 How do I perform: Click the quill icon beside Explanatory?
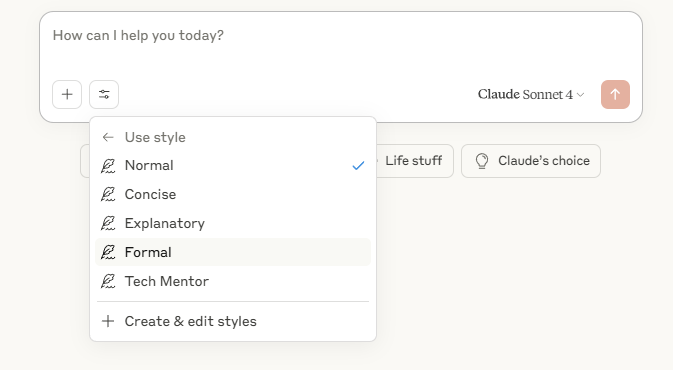point(108,223)
